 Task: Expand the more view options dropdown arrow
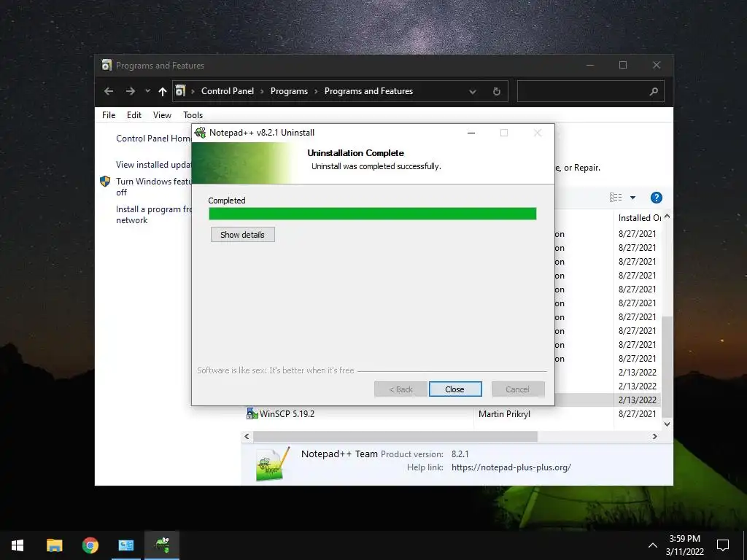click(x=632, y=197)
